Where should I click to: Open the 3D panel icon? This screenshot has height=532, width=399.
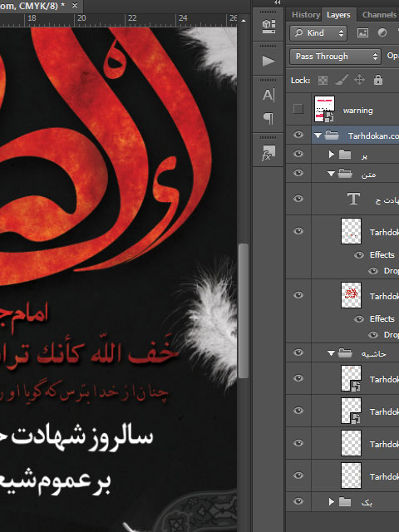[x=268, y=26]
